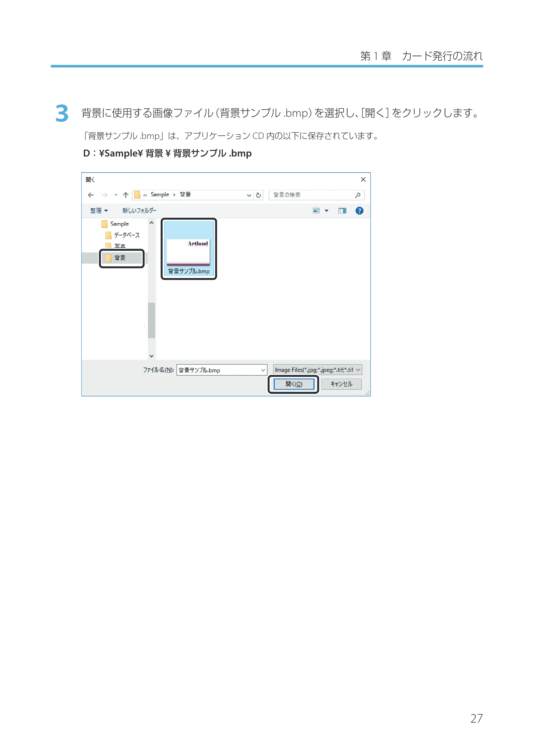Select the データベース folder in tree
Image resolution: width=534 pixels, height=756 pixels.
point(122,235)
